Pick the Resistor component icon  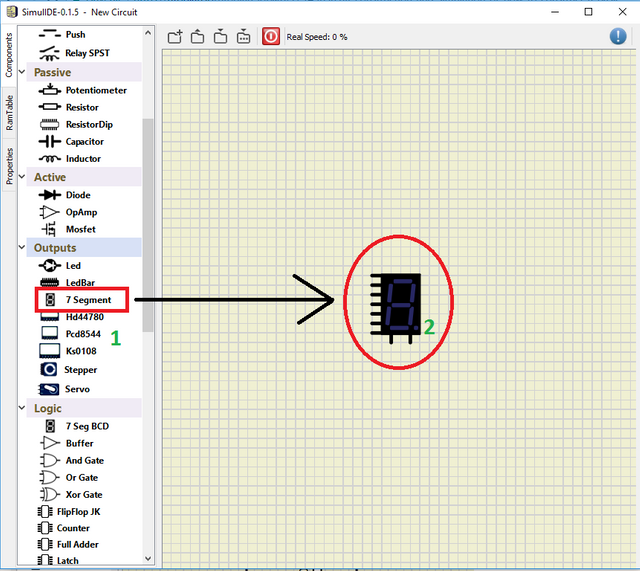point(49,107)
